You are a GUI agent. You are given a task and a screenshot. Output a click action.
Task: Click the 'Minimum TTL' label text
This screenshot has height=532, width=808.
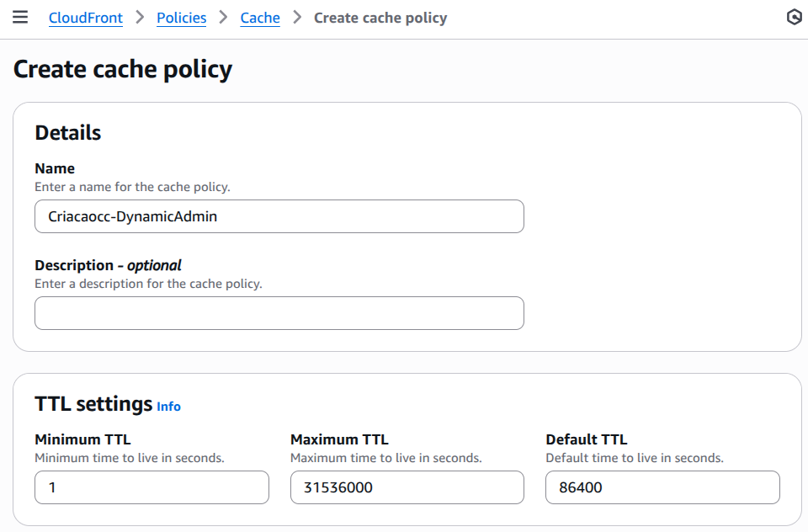click(82, 439)
